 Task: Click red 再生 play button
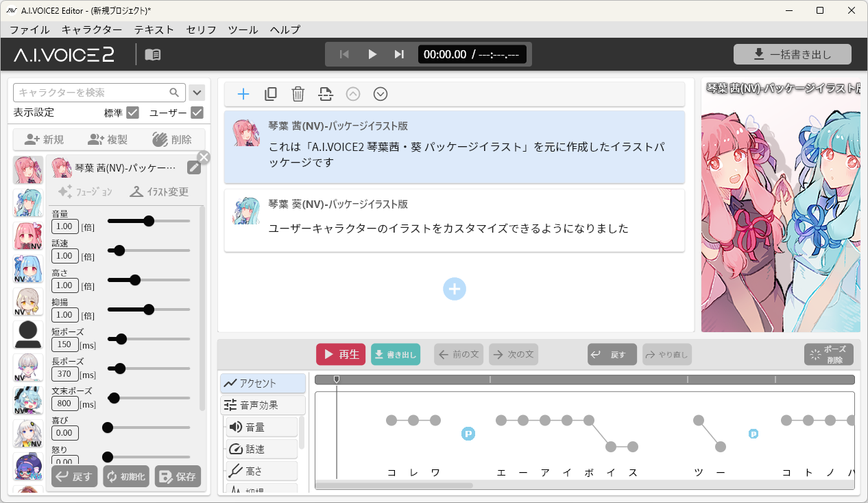pyautogui.click(x=341, y=354)
